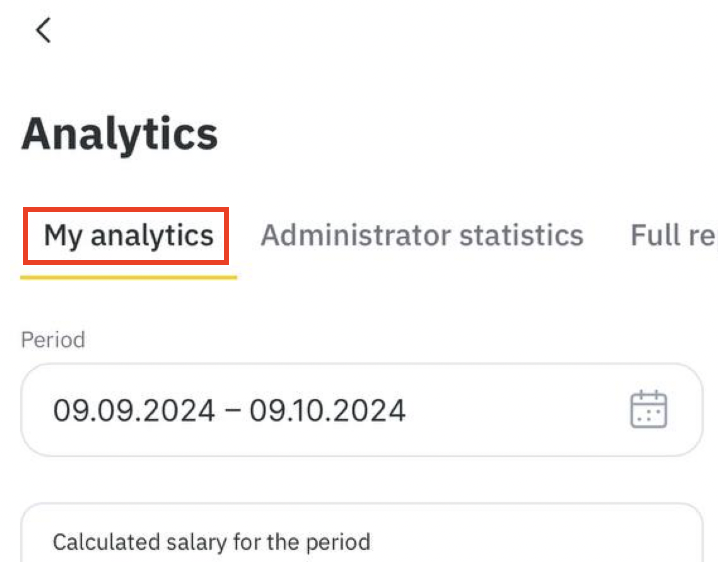Tap the top edge of the salary card
718x562 pixels.
[362, 504]
